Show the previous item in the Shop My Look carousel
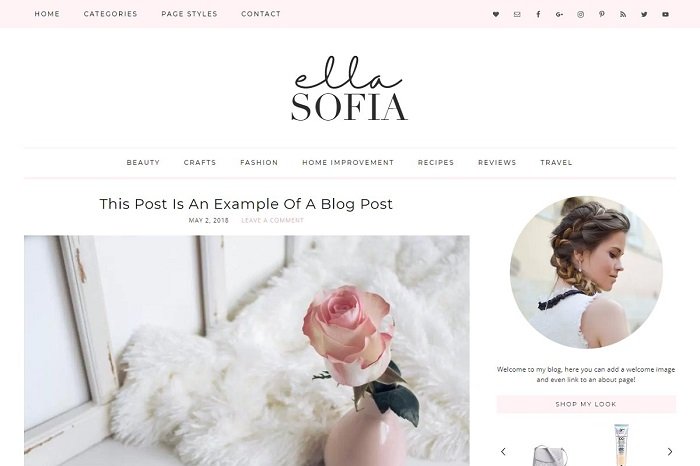Screen dimensions: 700x466 [x=503, y=451]
